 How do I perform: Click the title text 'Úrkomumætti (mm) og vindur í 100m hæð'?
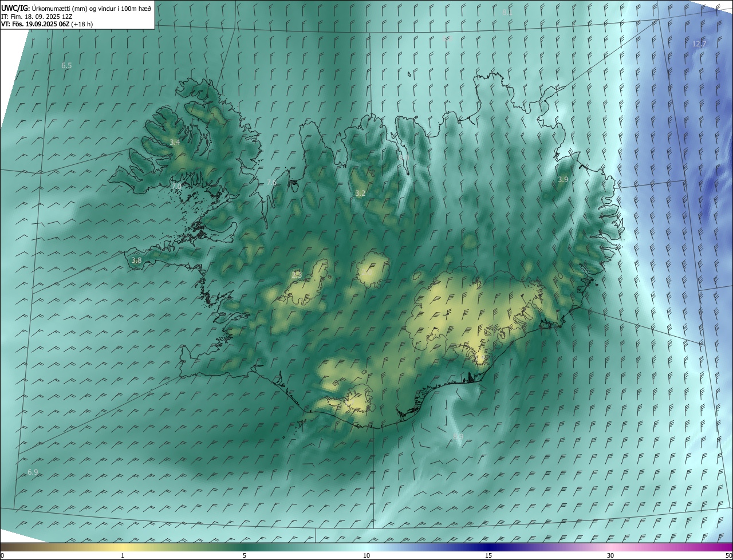click(92, 7)
